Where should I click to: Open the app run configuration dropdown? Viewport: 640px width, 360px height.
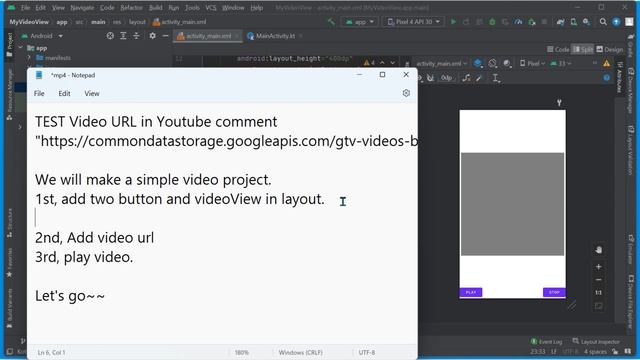pos(360,22)
